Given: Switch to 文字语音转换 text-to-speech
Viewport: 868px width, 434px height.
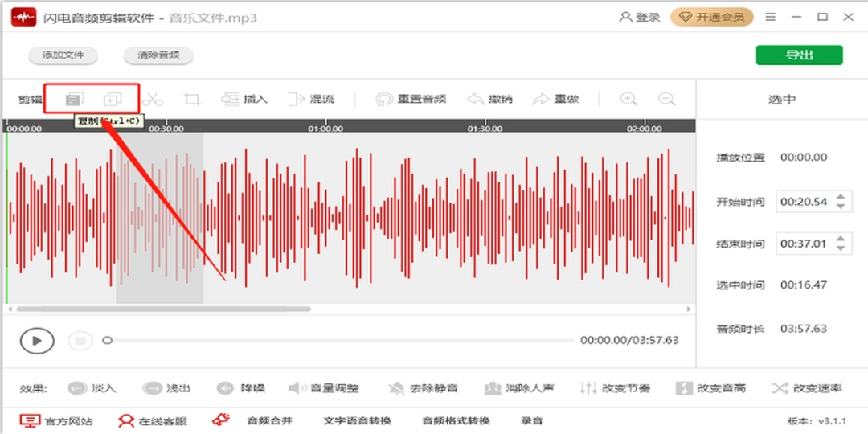Looking at the screenshot, I should pyautogui.click(x=357, y=420).
